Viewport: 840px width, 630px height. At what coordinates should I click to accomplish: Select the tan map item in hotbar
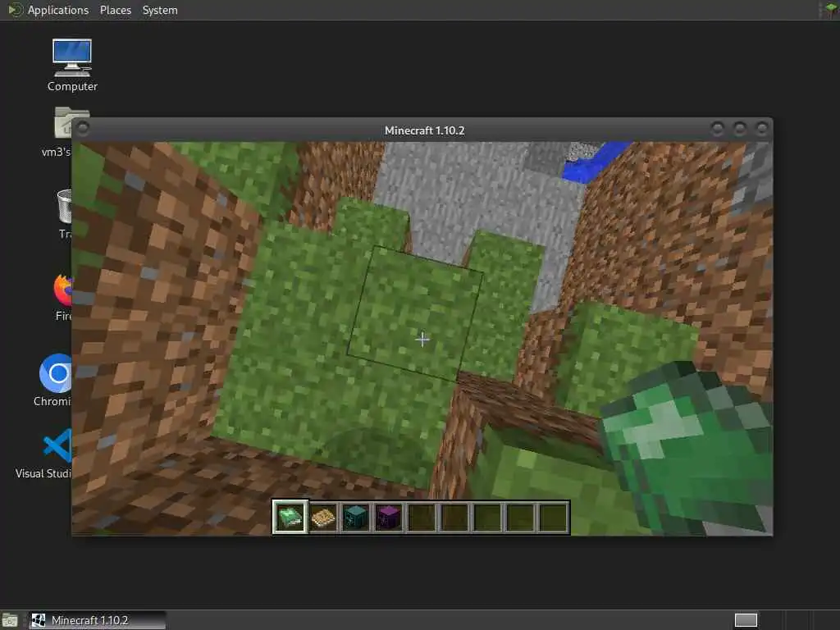[323, 518]
